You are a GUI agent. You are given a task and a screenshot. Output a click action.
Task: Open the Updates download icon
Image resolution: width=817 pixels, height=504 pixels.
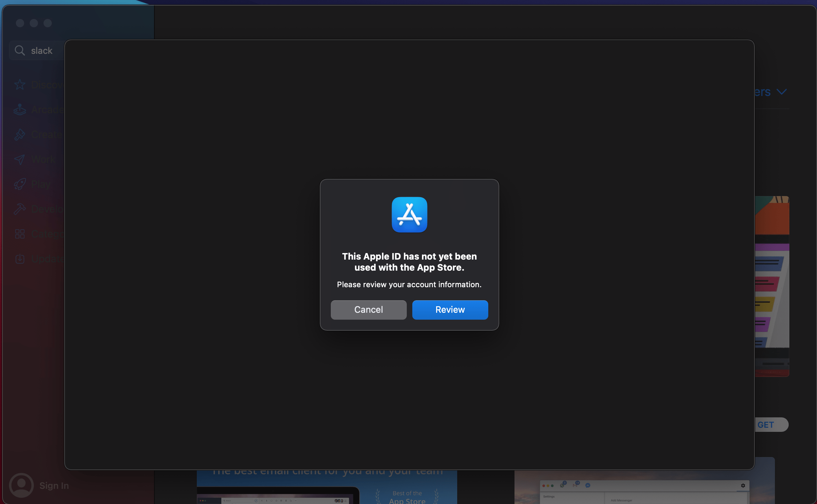tap(20, 259)
